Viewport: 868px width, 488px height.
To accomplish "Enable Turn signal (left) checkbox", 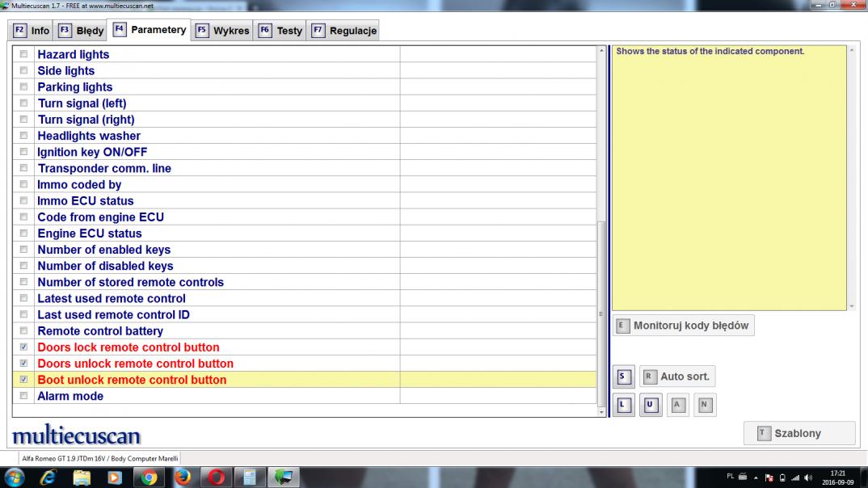I will click(23, 103).
